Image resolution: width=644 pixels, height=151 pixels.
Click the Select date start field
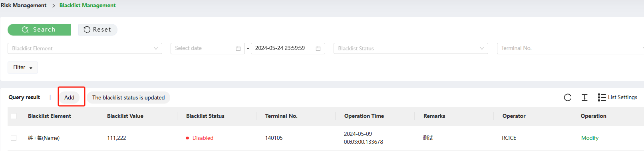click(x=208, y=48)
